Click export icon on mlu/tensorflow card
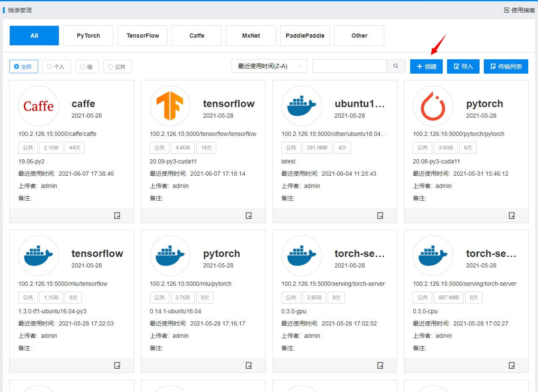538x392 pixels. coord(117,365)
